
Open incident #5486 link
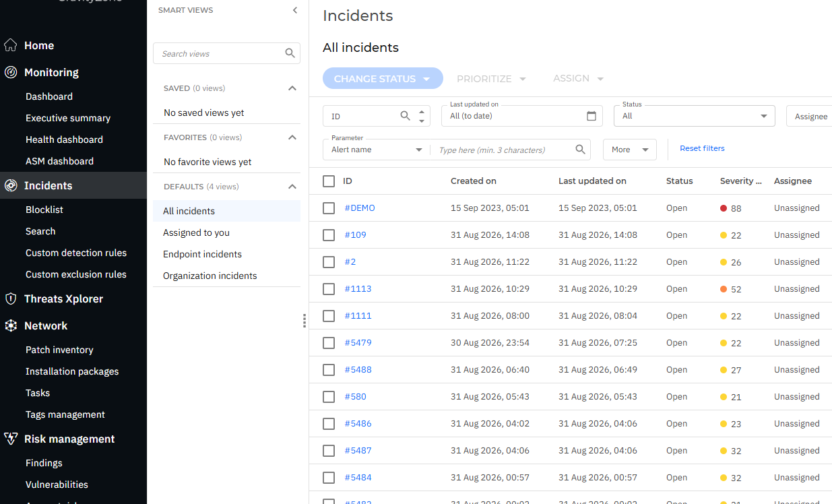tap(358, 424)
